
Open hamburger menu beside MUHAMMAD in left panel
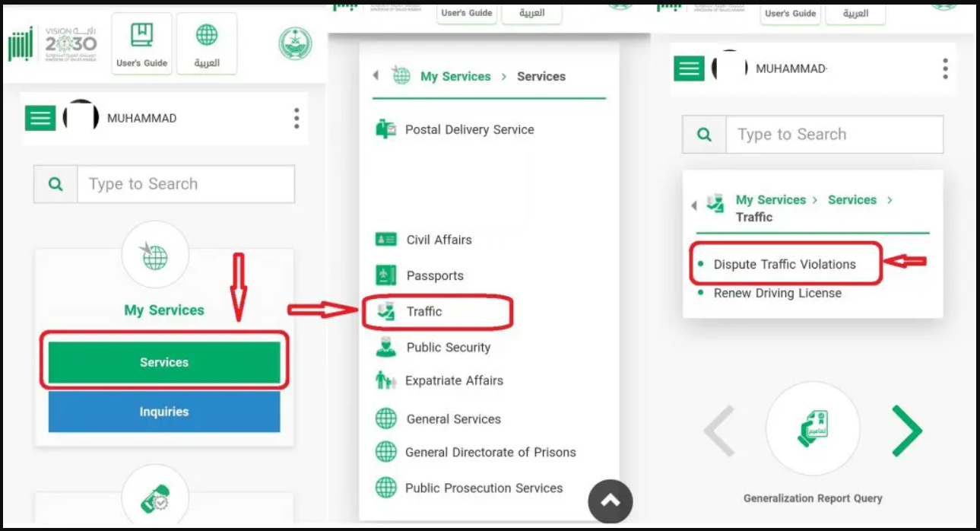[x=40, y=118]
